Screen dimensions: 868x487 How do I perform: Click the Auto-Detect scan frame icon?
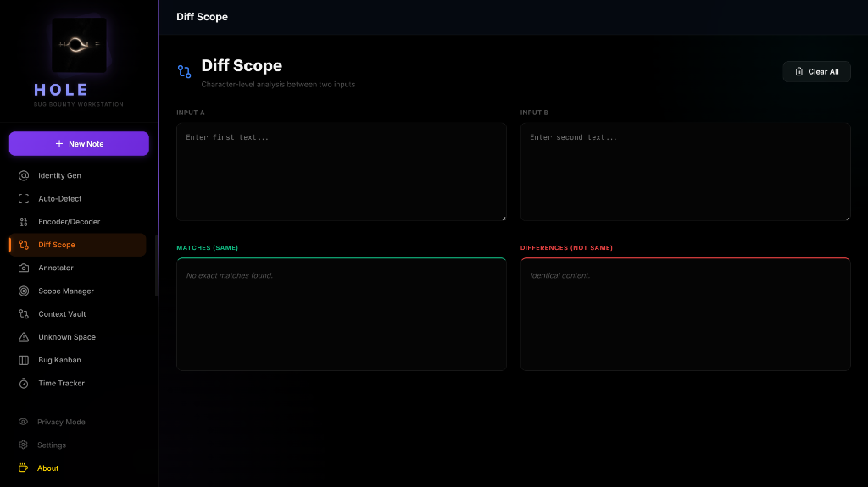(23, 199)
